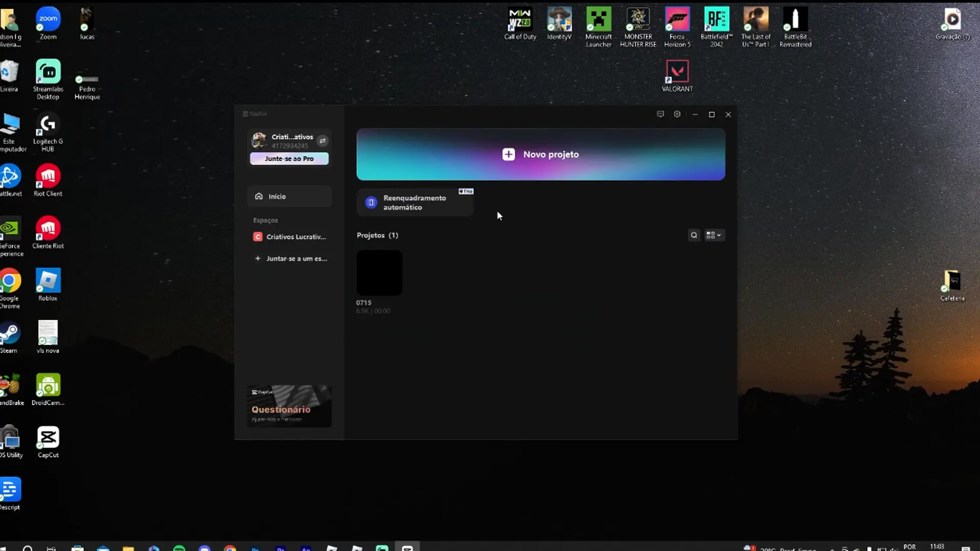Image resolution: width=980 pixels, height=551 pixels.
Task: Click the account switch icon next to profile name
Action: click(x=323, y=140)
